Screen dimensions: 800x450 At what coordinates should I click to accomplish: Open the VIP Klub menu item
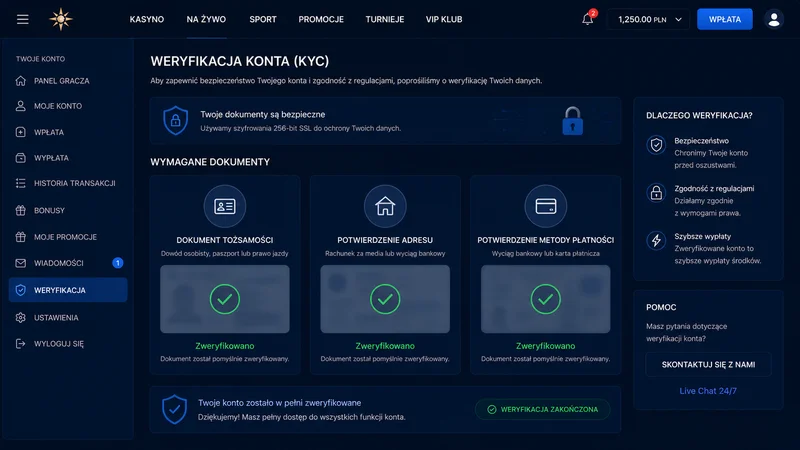point(444,19)
